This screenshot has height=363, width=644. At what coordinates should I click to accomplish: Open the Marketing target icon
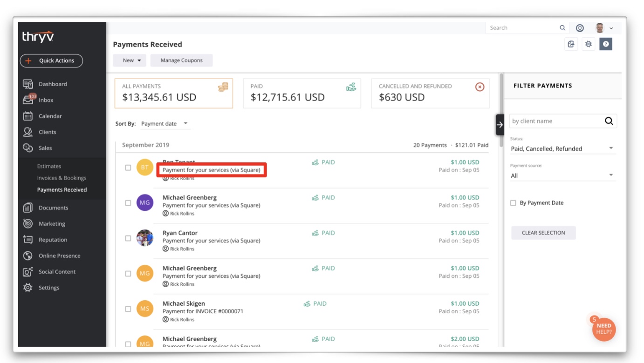coord(28,223)
